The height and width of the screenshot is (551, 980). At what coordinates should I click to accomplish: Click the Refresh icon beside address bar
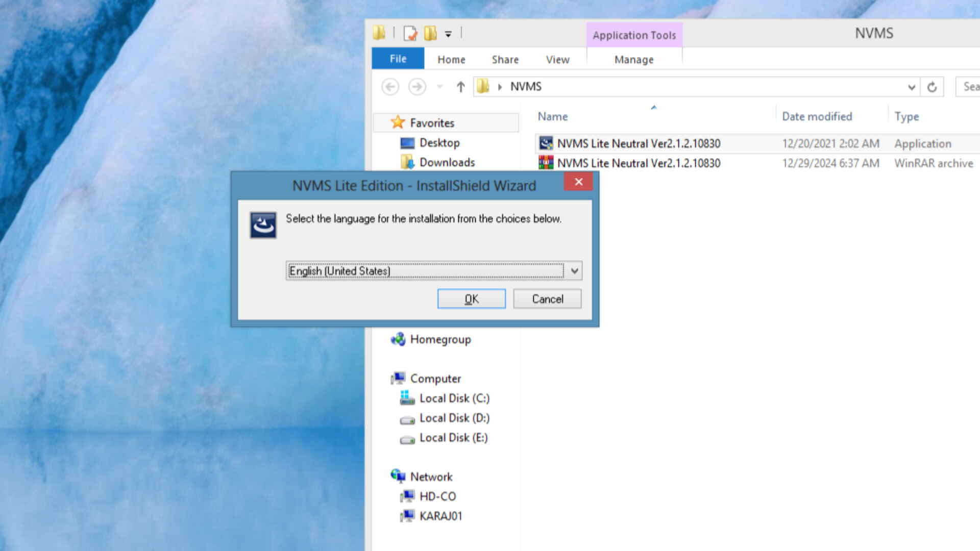[x=932, y=87]
